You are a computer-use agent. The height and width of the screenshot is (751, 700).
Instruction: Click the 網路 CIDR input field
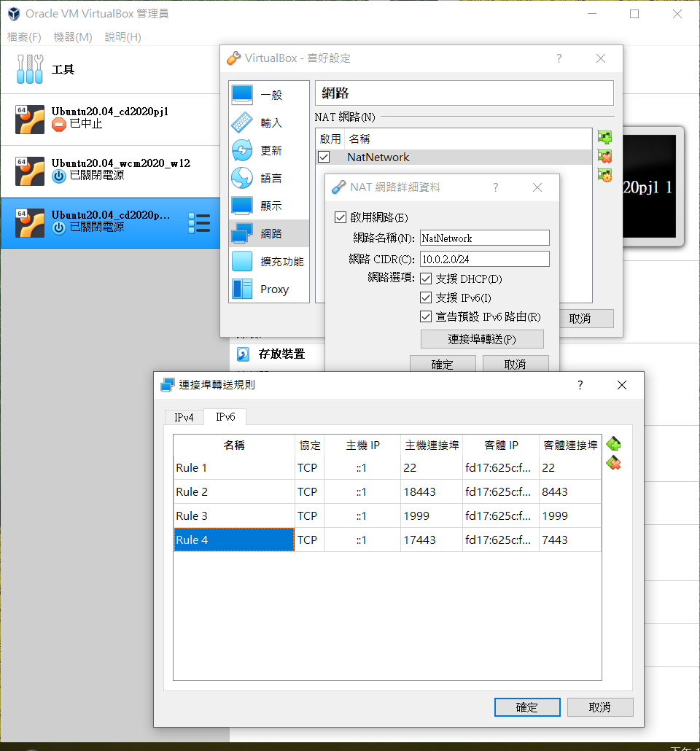pyautogui.click(x=484, y=259)
